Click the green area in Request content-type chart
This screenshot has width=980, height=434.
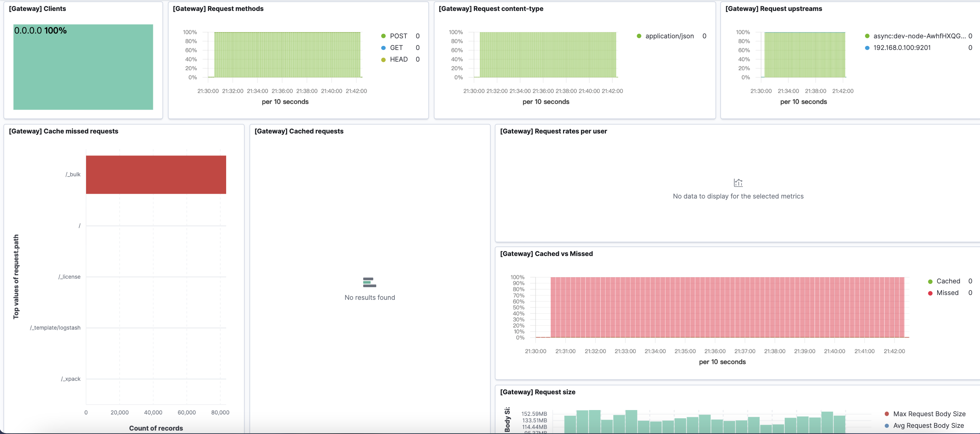click(x=548, y=55)
